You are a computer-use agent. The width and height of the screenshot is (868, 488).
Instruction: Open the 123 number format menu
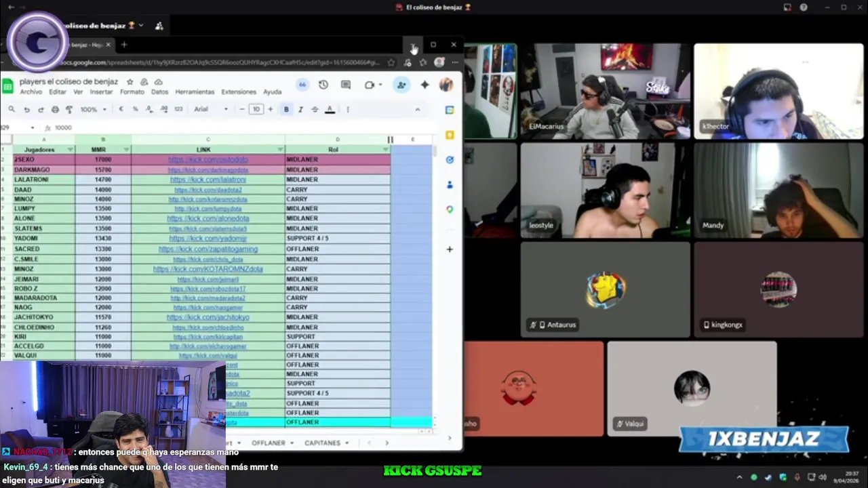[178, 109]
